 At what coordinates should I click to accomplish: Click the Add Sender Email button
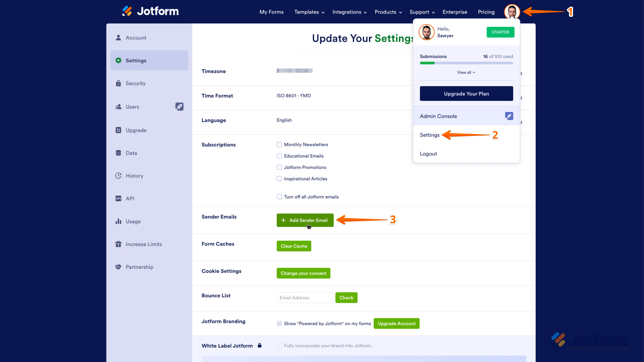pyautogui.click(x=305, y=220)
